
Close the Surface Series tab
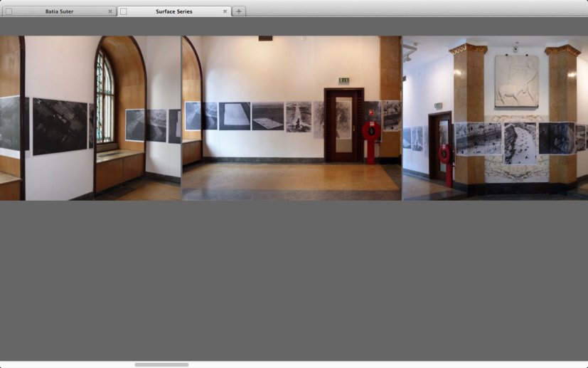coord(225,11)
